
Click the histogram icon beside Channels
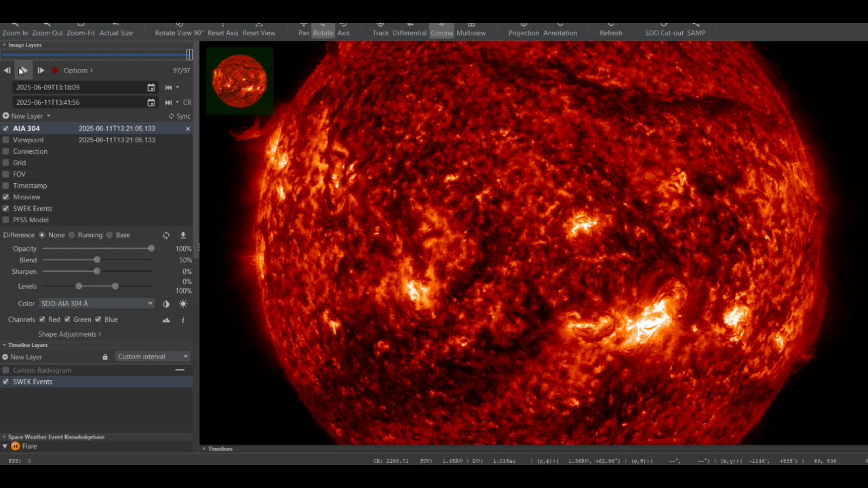click(166, 320)
